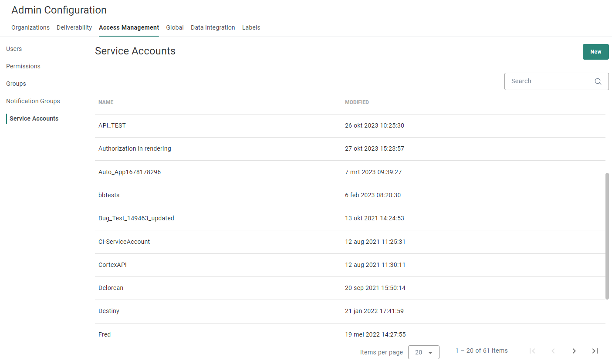This screenshot has width=612, height=364.
Task: Click the first page pagination icon
Action: click(x=532, y=351)
